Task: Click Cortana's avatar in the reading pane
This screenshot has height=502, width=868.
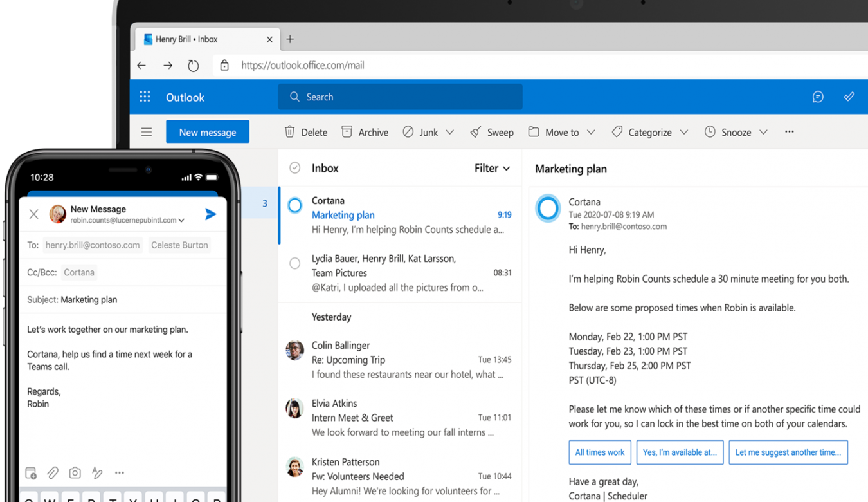Action: [x=548, y=209]
